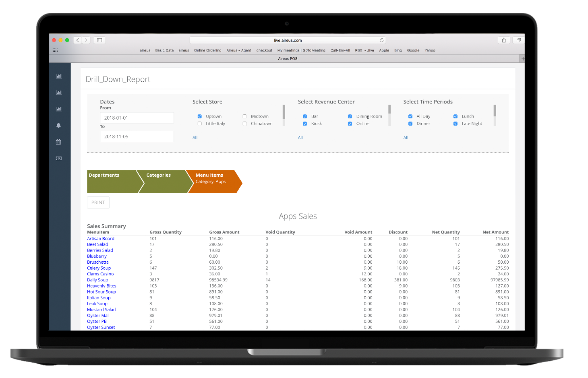Open the favorites grid icon
Image resolution: width=588 pixels, height=378 pixels.
pyautogui.click(x=55, y=50)
